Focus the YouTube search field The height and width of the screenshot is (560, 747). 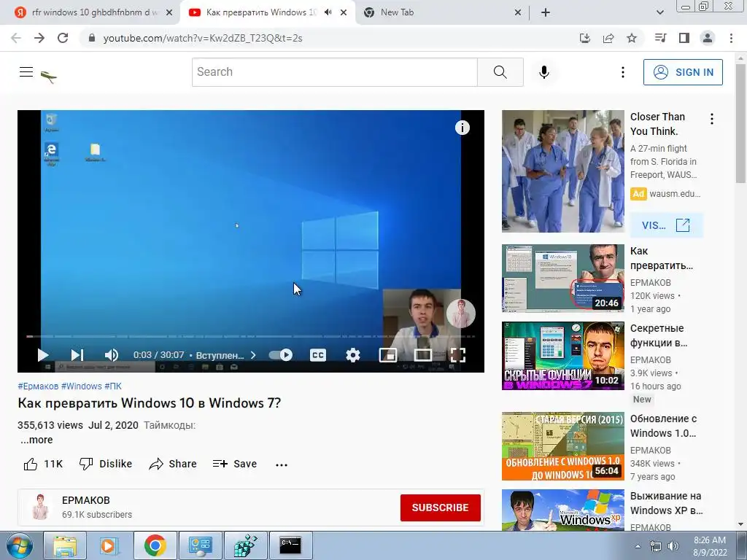[334, 72]
